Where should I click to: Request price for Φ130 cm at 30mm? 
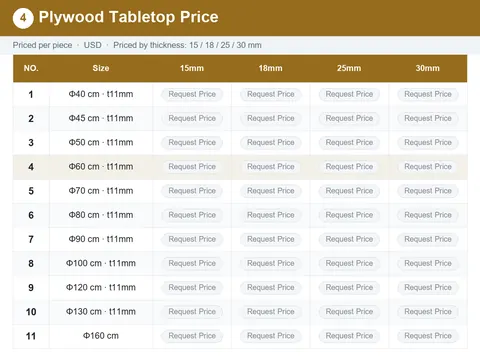(428, 312)
